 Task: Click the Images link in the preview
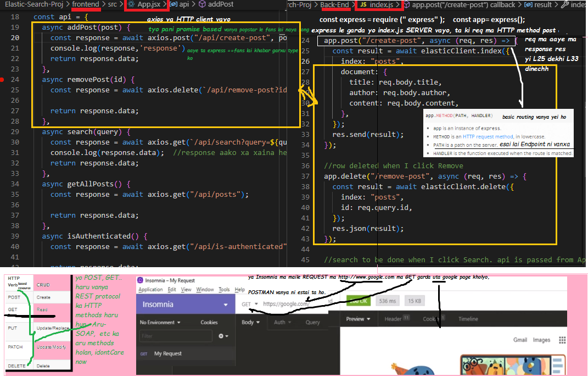coord(541,340)
